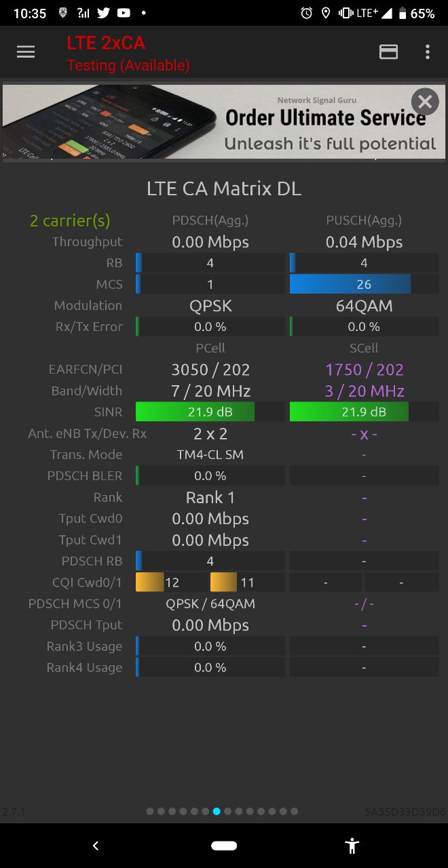Jump to the last page indicator dot
The height and width of the screenshot is (868, 448).
[x=294, y=811]
